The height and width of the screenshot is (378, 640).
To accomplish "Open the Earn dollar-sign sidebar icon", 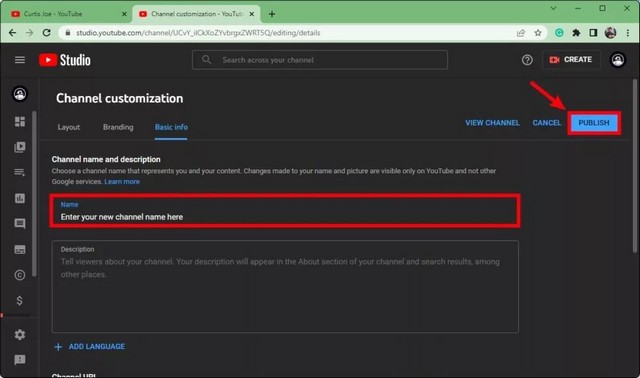I will 20,300.
